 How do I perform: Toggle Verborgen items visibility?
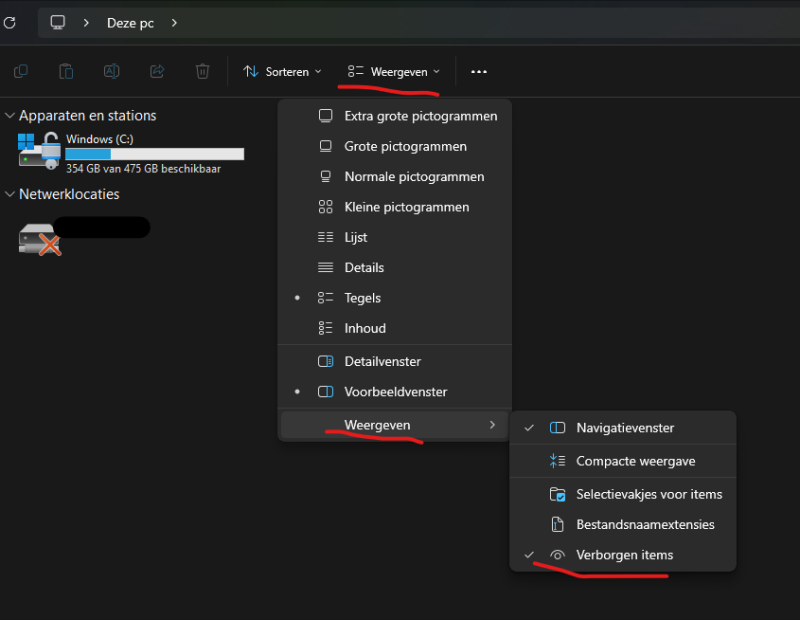624,555
